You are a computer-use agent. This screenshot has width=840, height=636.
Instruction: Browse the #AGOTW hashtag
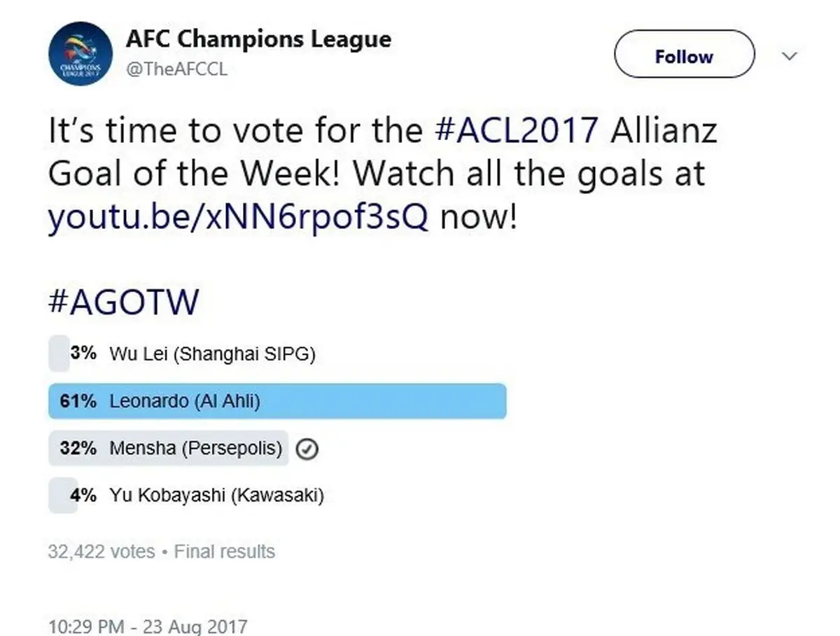(x=123, y=303)
